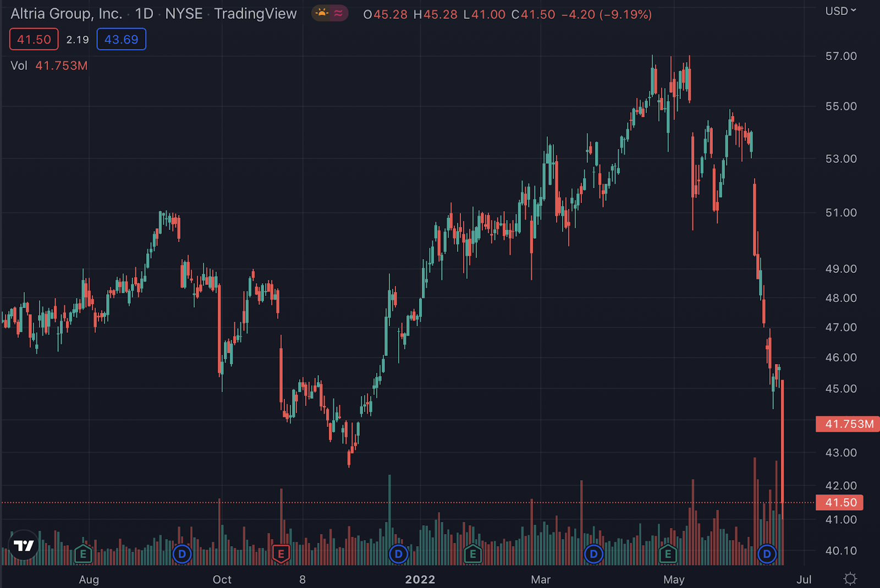
Task: Click the TradingView logo icon
Action: click(x=24, y=545)
